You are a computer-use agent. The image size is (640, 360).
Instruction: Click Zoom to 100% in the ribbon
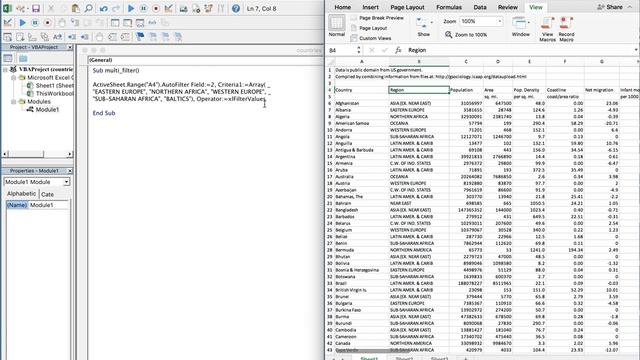point(466,35)
